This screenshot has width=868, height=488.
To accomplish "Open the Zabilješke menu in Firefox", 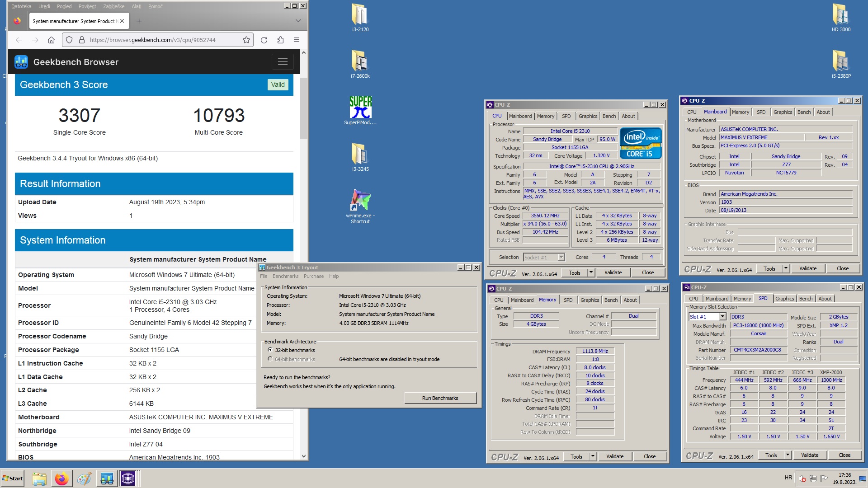I will [x=113, y=6].
